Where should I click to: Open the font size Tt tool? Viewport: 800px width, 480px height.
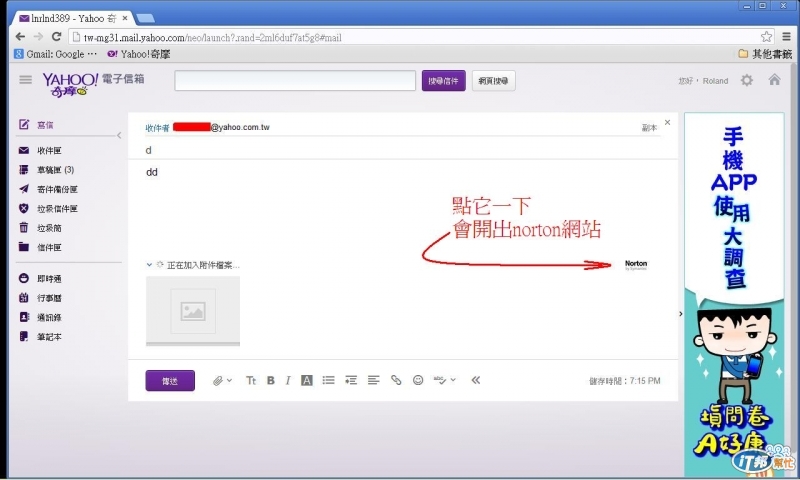pos(251,381)
